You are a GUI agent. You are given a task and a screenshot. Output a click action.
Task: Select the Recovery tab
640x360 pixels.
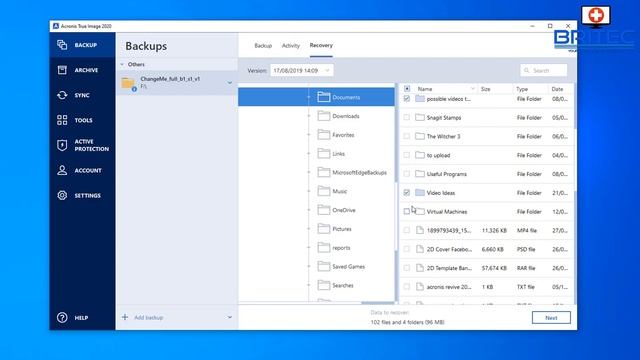pos(321,45)
